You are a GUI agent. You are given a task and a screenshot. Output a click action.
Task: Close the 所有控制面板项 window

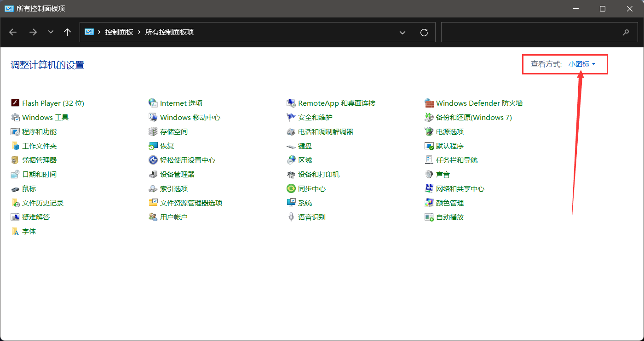(630, 9)
